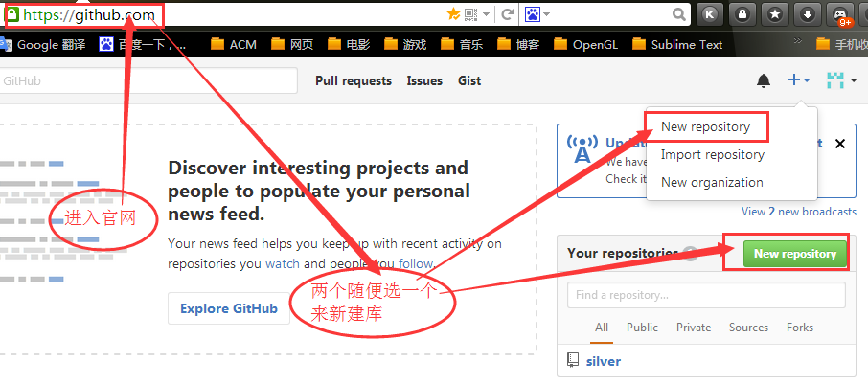This screenshot has height=384, width=868.
Task: Open View 2 new broadcasts link
Action: click(x=799, y=212)
